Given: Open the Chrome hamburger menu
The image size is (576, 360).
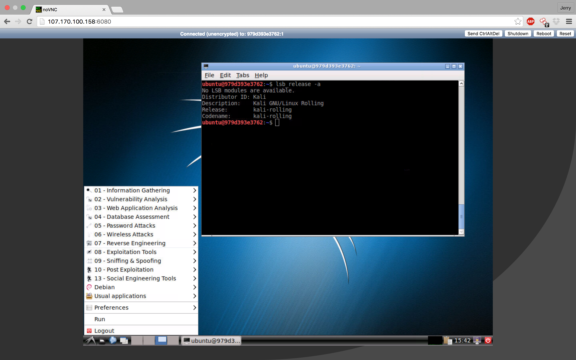Looking at the screenshot, I should (569, 22).
